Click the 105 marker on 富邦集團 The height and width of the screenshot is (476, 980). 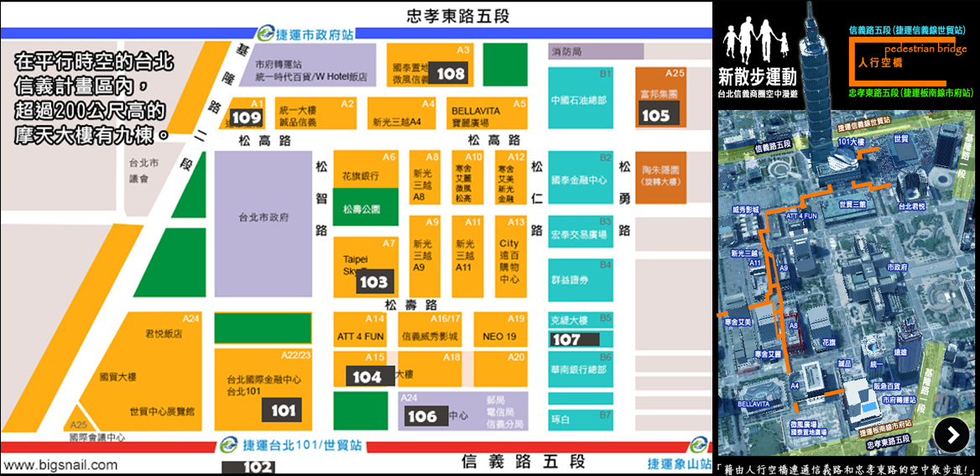[655, 115]
